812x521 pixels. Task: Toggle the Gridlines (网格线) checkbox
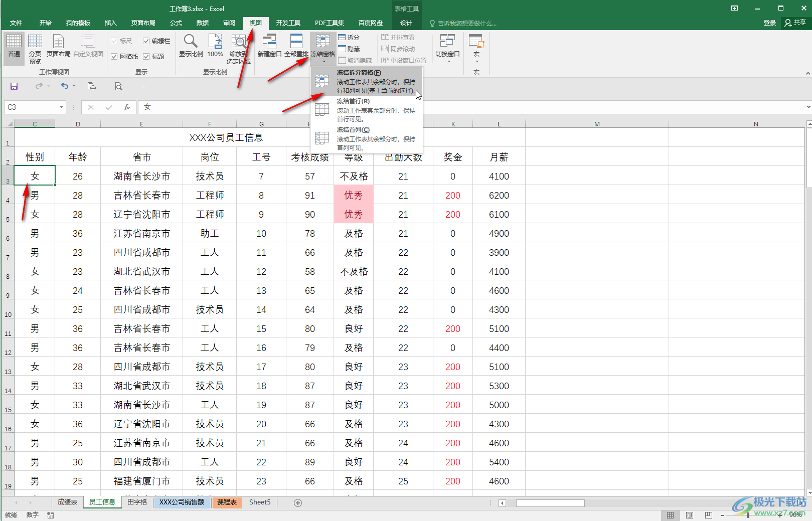(114, 57)
